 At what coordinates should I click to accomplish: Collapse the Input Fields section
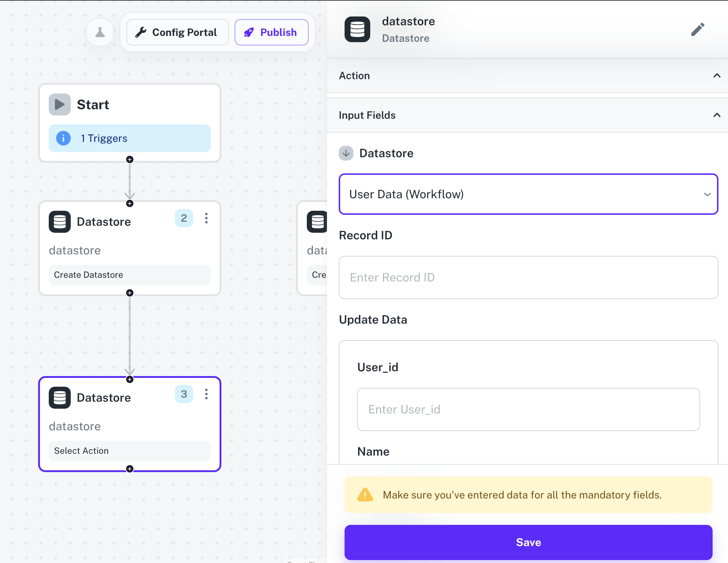[717, 115]
